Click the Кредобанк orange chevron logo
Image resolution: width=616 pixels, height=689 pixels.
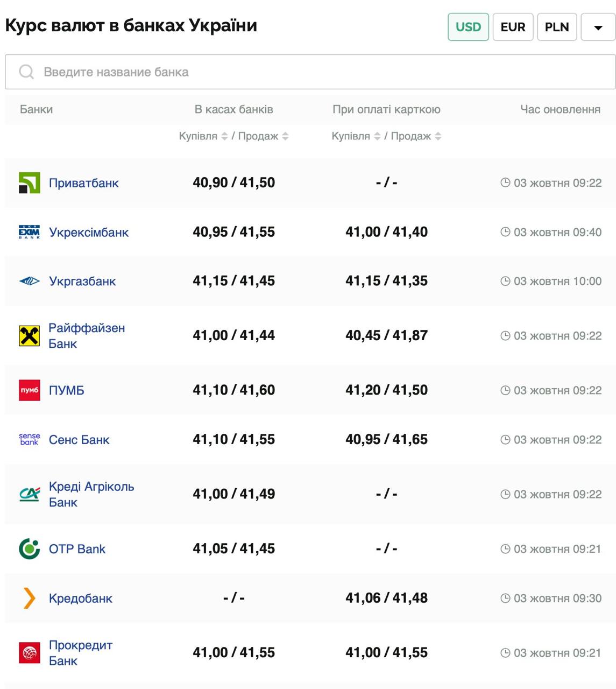pyautogui.click(x=29, y=598)
